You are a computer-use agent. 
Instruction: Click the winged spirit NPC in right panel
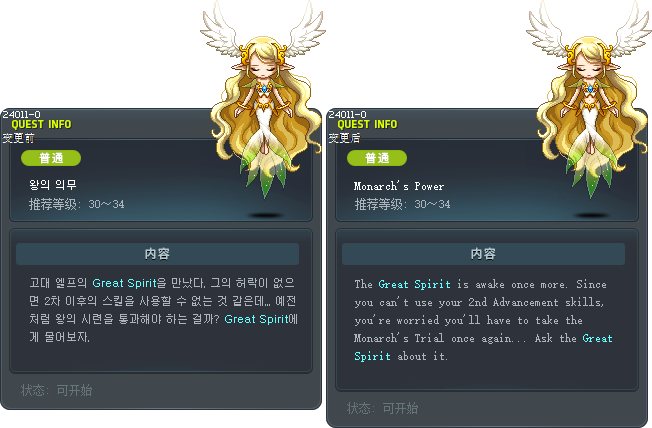coord(588,100)
